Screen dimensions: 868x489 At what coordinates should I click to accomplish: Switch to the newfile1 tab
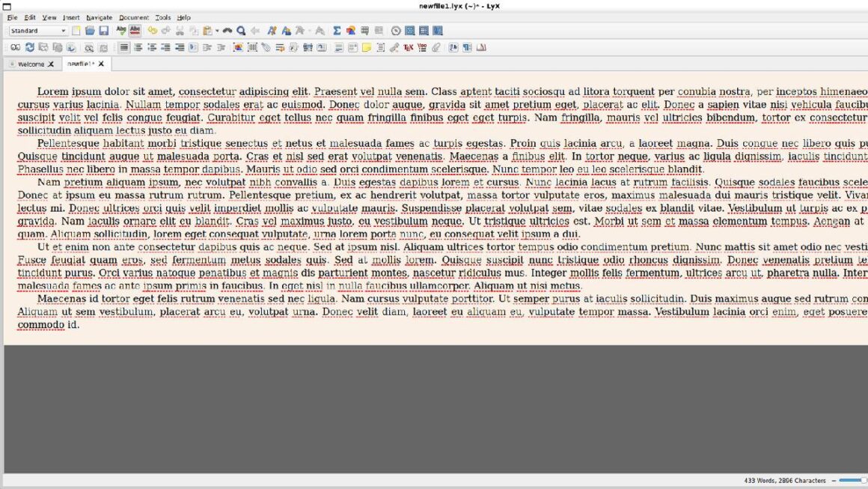pos(81,64)
